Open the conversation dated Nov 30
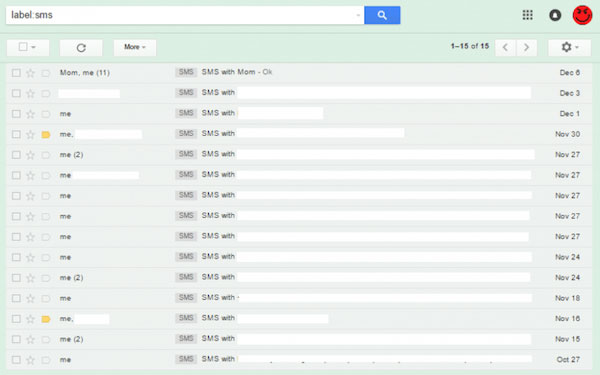This screenshot has width=600, height=375. pos(299,134)
